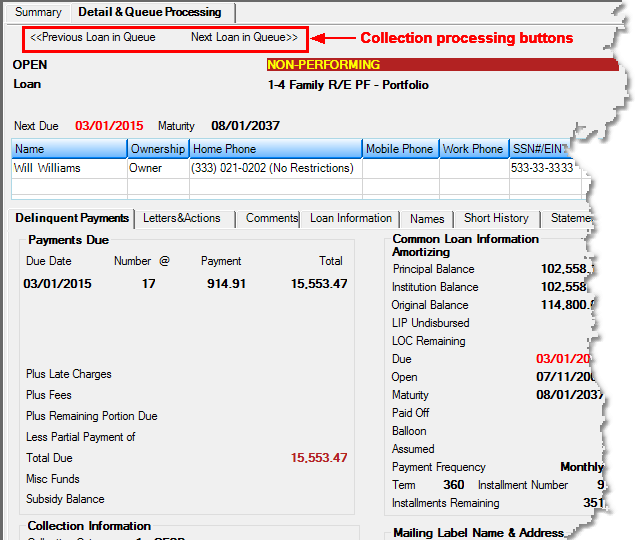Viewport: 635px width, 540px height.
Task: Open the Detail & Queue Processing tab
Action: [x=150, y=12]
